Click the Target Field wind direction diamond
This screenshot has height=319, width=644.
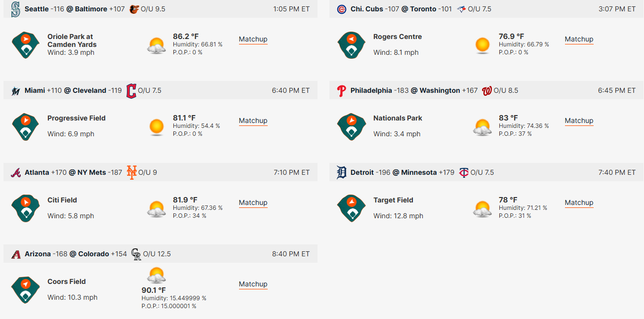point(352,208)
